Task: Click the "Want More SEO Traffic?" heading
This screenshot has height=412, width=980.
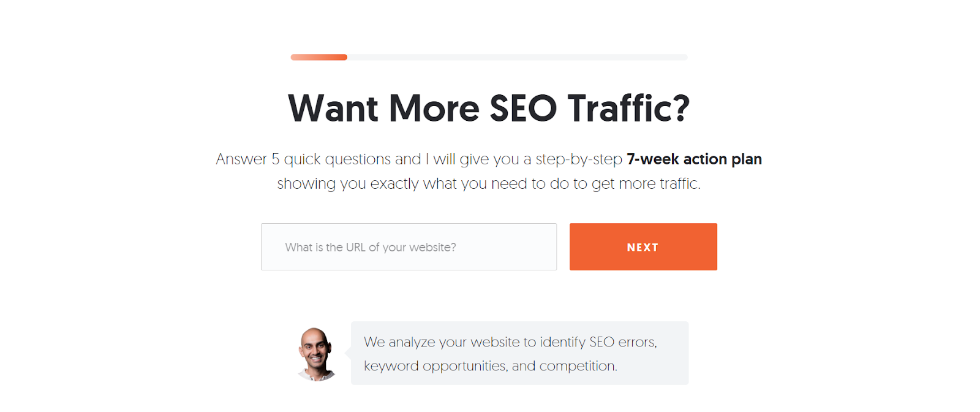Action: 489,109
